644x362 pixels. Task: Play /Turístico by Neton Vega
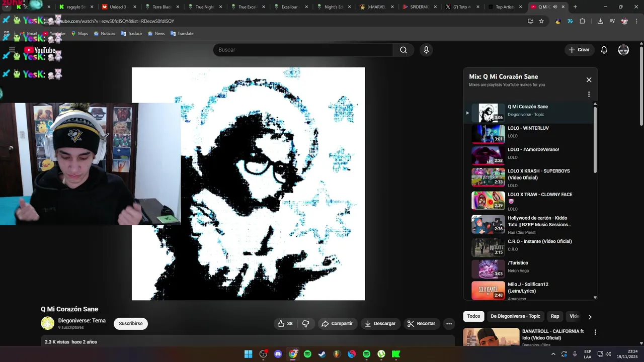pyautogui.click(x=528, y=269)
